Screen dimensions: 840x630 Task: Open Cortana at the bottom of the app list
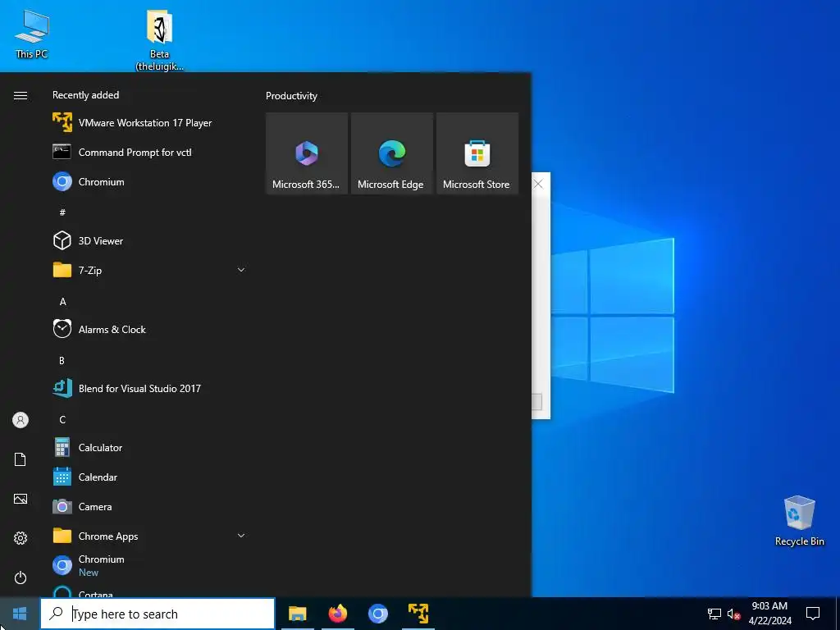(149, 591)
